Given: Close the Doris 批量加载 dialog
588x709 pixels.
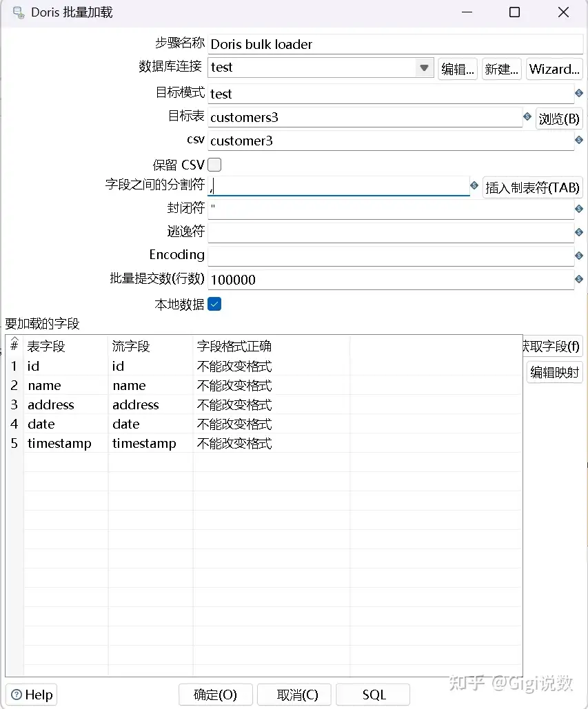Looking at the screenshot, I should coord(563,12).
